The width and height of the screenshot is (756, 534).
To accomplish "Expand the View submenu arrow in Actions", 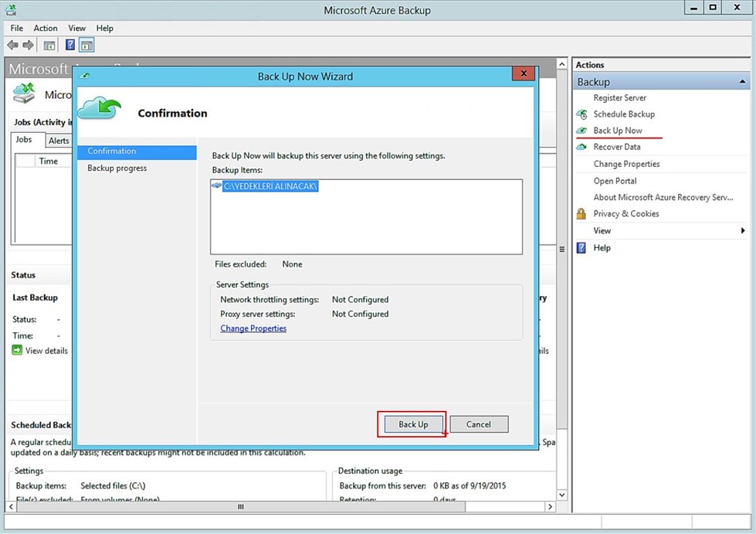I will pos(743,230).
